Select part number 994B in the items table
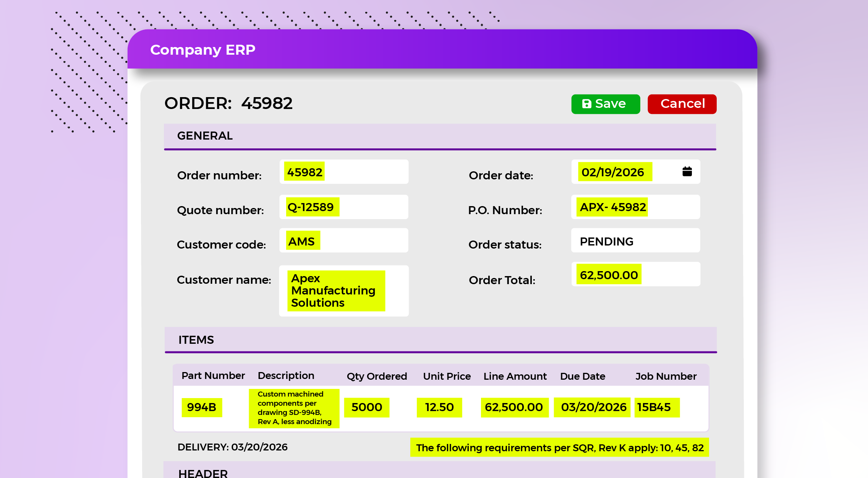 201,407
